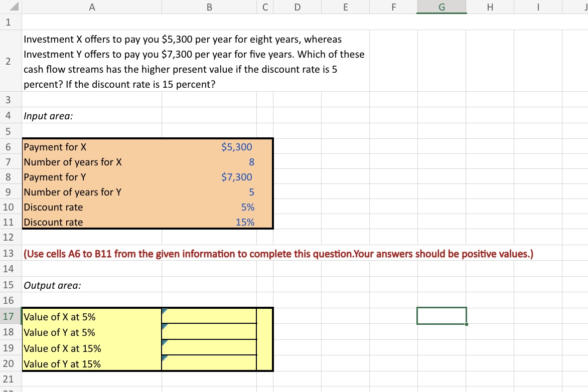Select the $7,300 Payment for Y cell

pos(209,177)
